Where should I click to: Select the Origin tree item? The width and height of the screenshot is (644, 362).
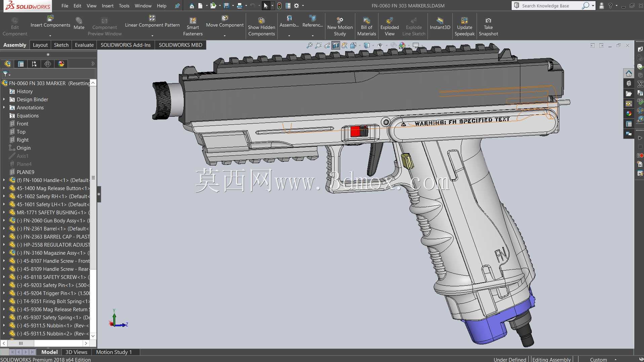tap(24, 148)
